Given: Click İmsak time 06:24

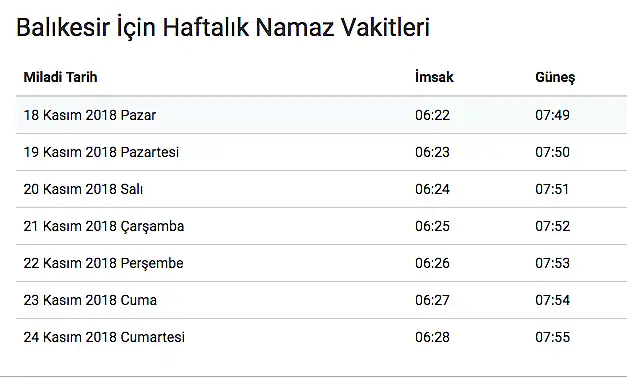Looking at the screenshot, I should click(x=432, y=189).
